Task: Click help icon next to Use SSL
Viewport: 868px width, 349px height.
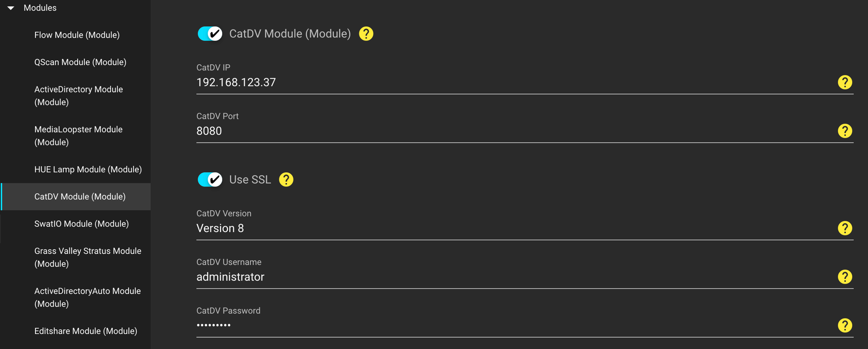Action: [x=286, y=179]
